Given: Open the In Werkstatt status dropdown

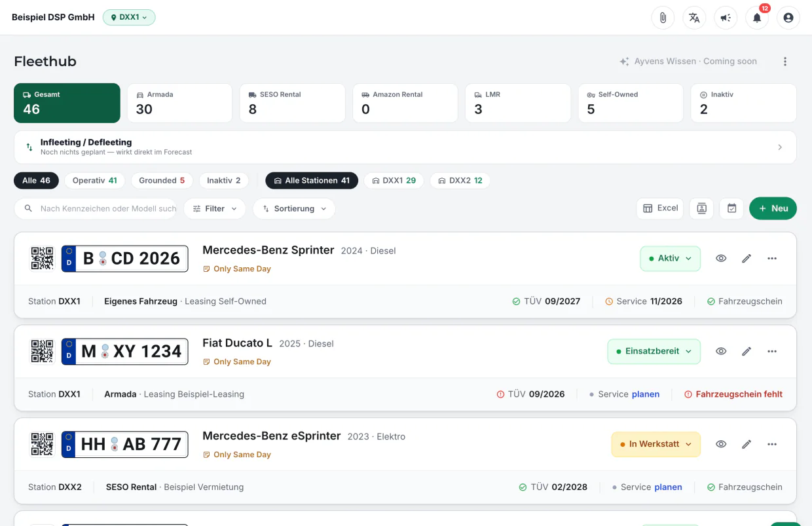Looking at the screenshot, I should tap(655, 444).
